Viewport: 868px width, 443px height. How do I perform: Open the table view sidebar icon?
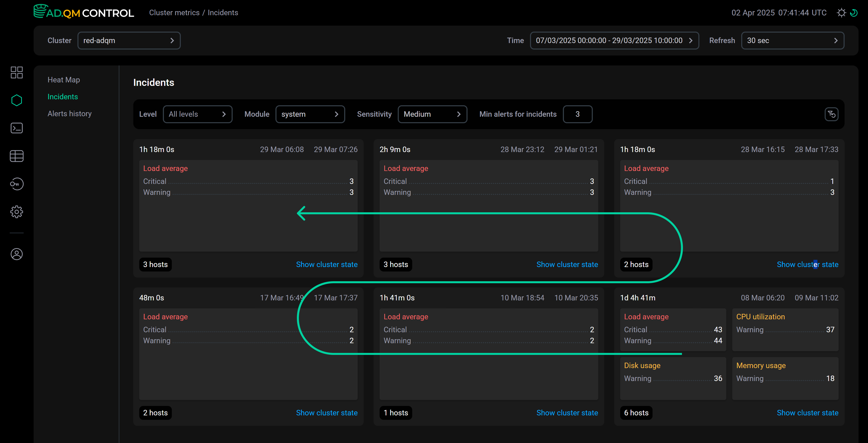pos(16,156)
